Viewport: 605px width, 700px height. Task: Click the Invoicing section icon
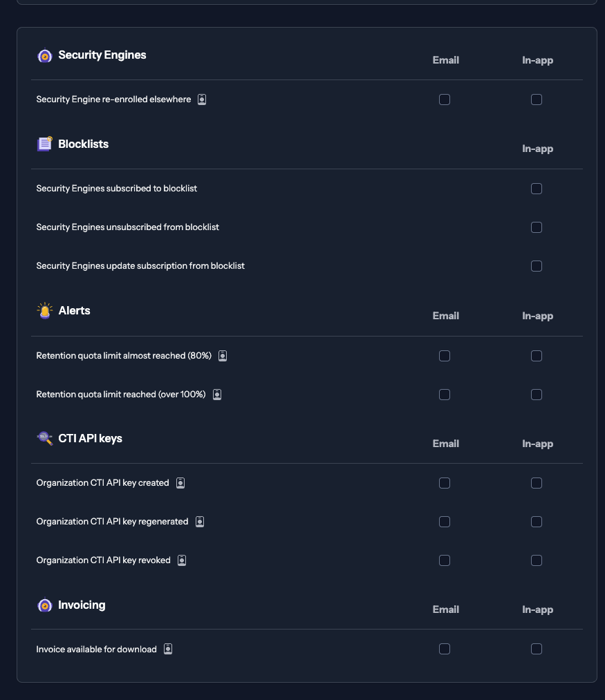click(44, 605)
